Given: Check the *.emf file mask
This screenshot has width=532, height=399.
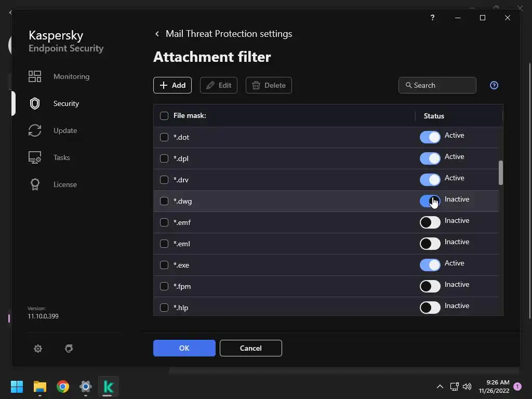Looking at the screenshot, I should 164,222.
